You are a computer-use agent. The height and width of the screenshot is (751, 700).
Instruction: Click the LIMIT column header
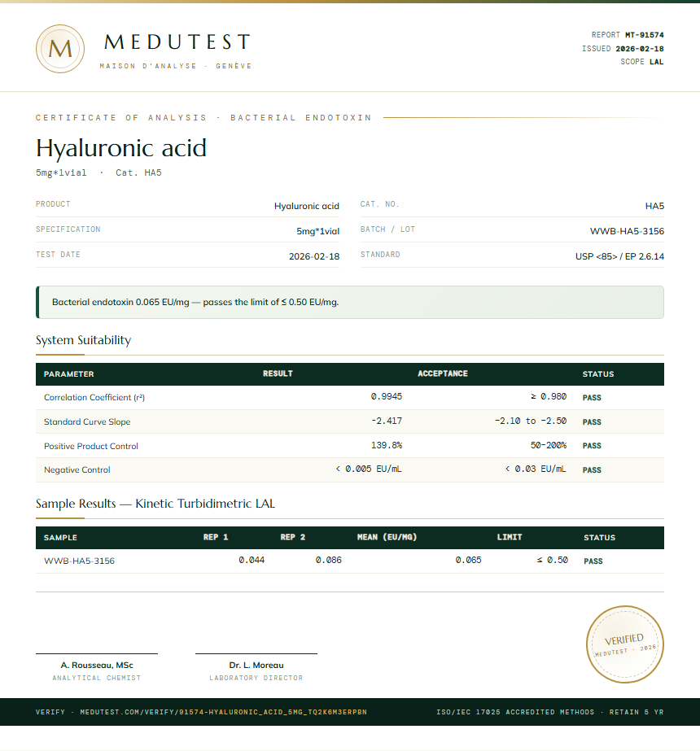(x=510, y=537)
